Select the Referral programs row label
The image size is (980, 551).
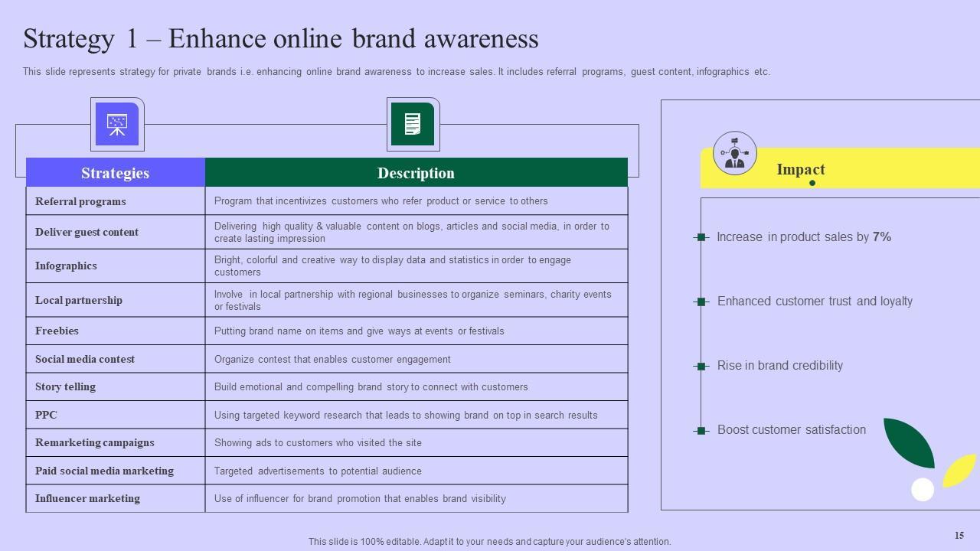[x=80, y=201]
